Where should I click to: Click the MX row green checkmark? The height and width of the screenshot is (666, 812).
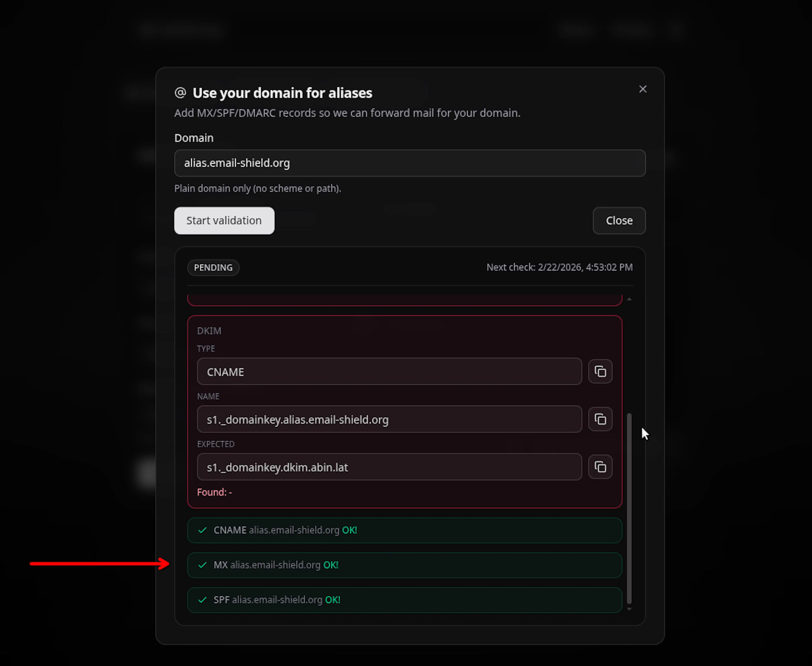click(x=202, y=565)
